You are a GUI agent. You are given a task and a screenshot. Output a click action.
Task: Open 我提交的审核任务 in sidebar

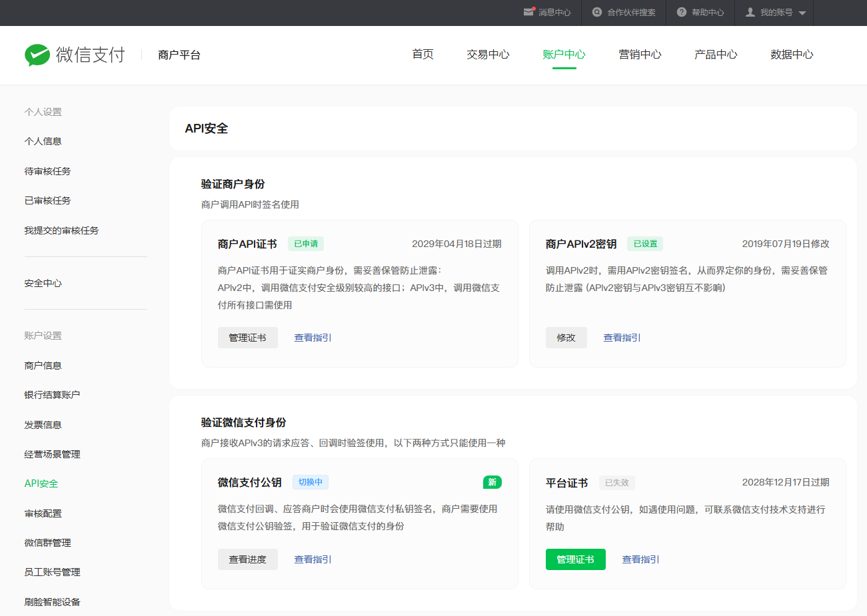tap(62, 230)
